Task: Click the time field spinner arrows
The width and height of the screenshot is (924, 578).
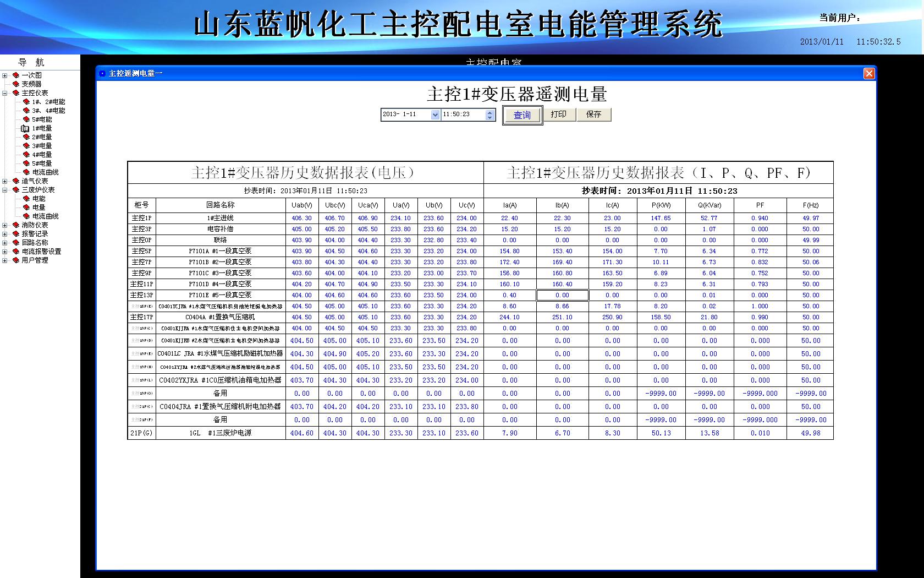Action: (490, 114)
